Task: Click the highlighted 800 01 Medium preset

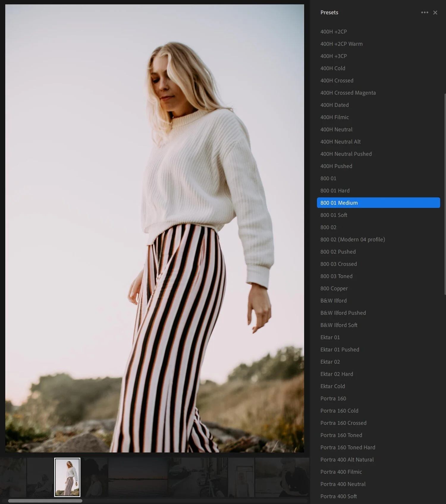Action: (378, 203)
